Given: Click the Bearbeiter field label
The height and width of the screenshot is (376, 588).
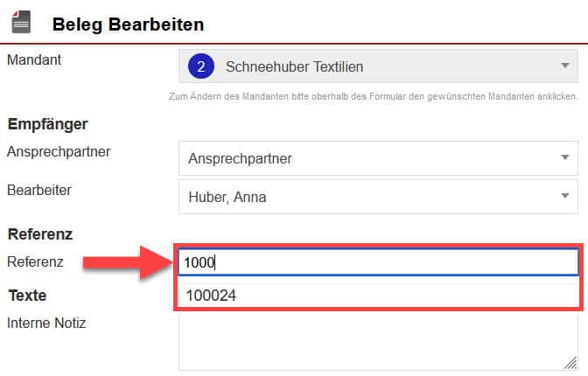Looking at the screenshot, I should tap(39, 189).
